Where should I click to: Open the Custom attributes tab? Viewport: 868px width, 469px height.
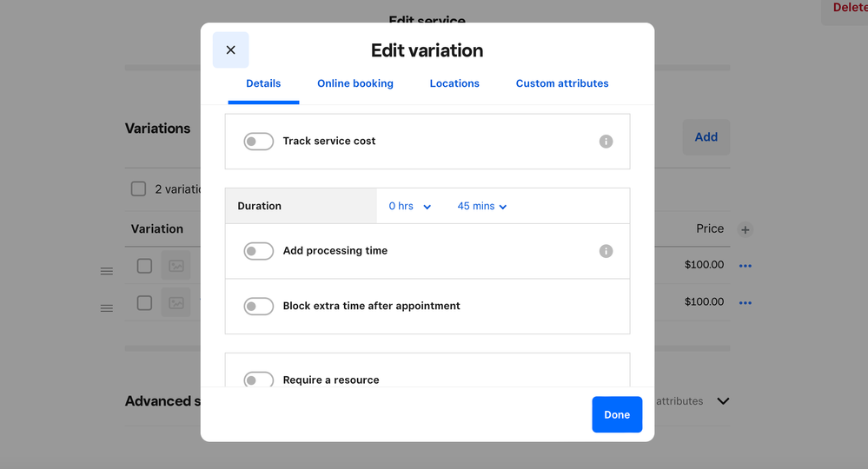click(x=561, y=83)
